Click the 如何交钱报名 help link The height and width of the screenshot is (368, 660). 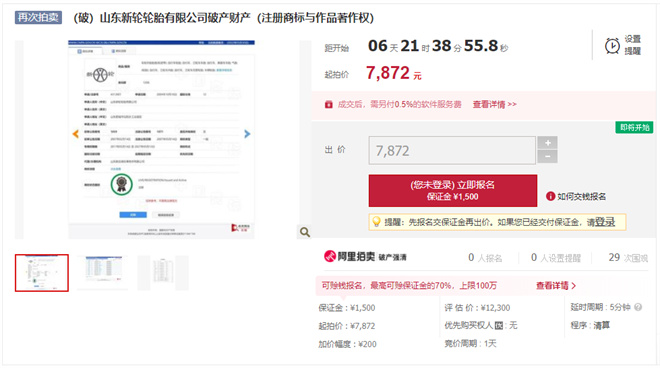tap(581, 197)
